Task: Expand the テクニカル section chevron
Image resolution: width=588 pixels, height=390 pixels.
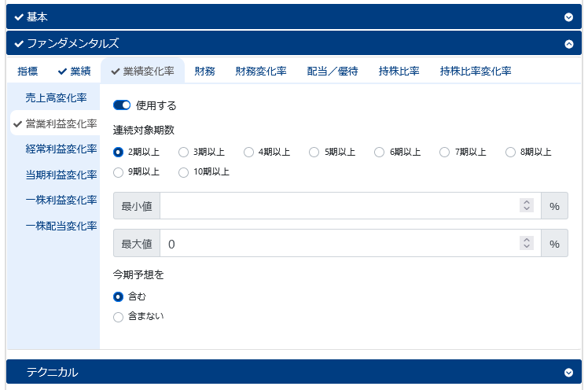Action: click(x=568, y=373)
